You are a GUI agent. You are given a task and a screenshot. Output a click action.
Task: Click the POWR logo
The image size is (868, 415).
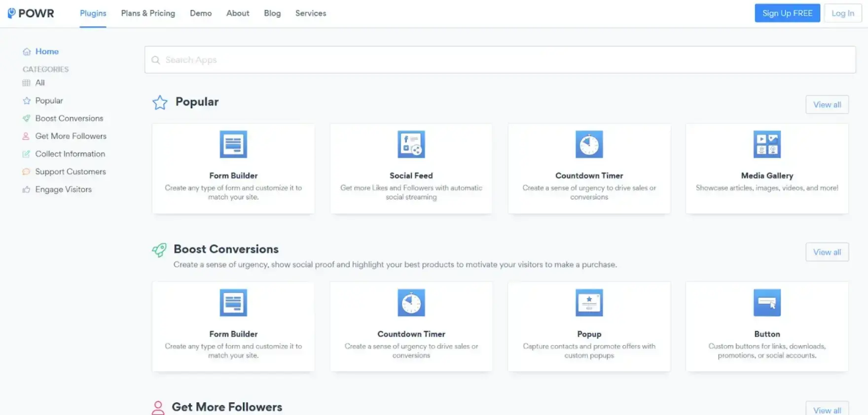click(31, 13)
